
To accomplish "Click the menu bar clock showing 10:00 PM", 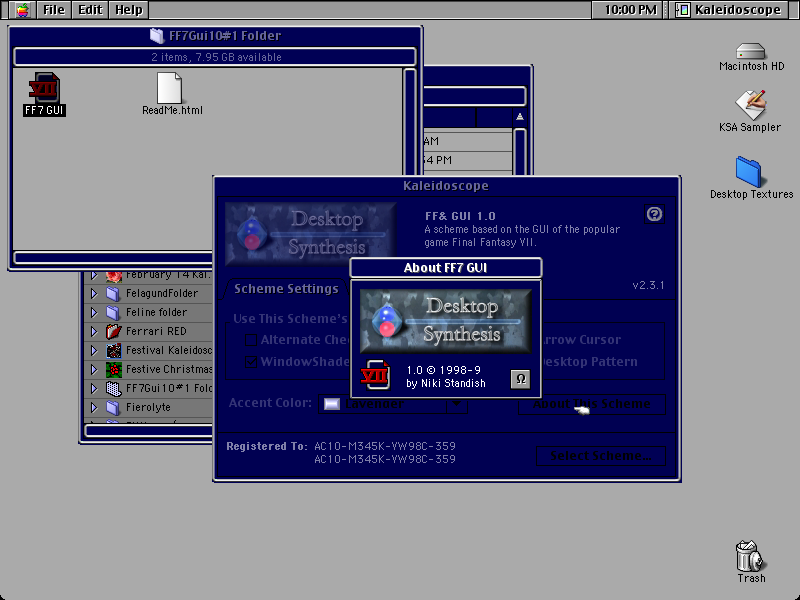I will pos(630,10).
